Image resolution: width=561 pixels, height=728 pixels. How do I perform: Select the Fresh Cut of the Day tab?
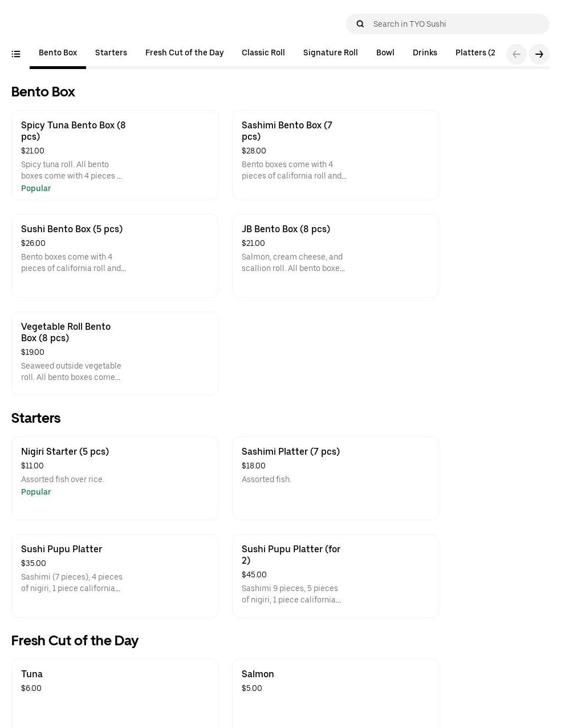[x=184, y=53]
